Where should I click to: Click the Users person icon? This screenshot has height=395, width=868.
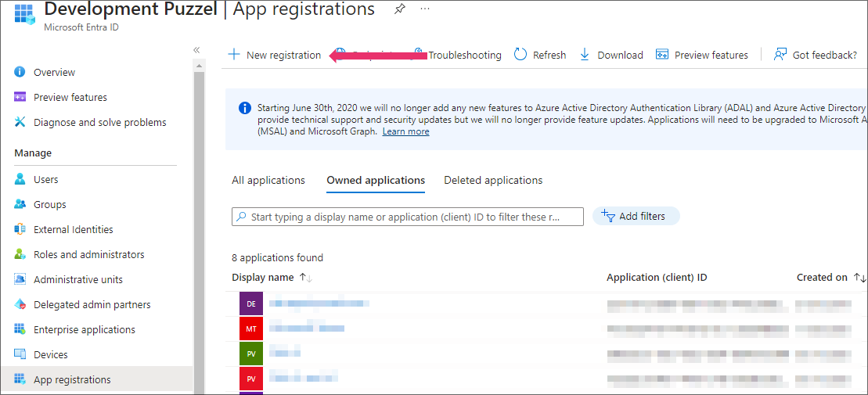(x=20, y=179)
